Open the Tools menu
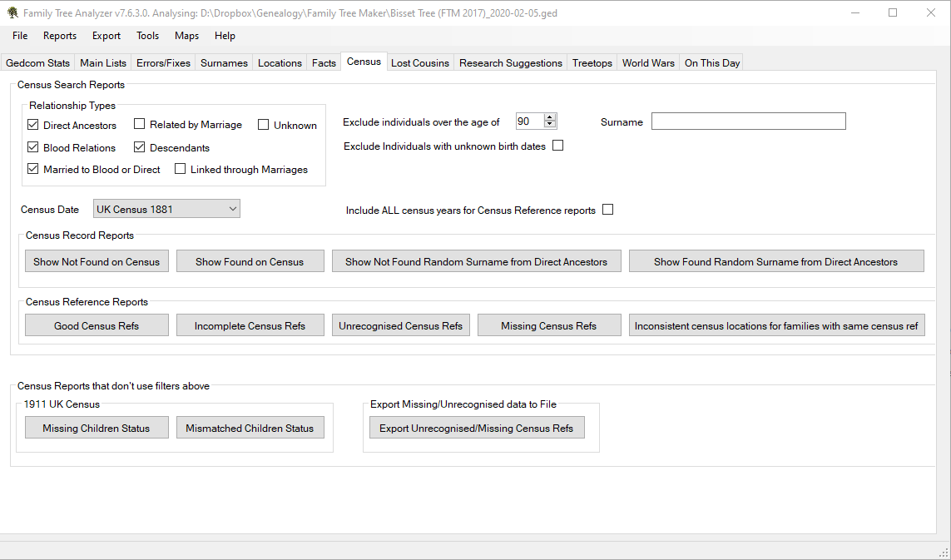951x560 pixels. click(x=147, y=36)
